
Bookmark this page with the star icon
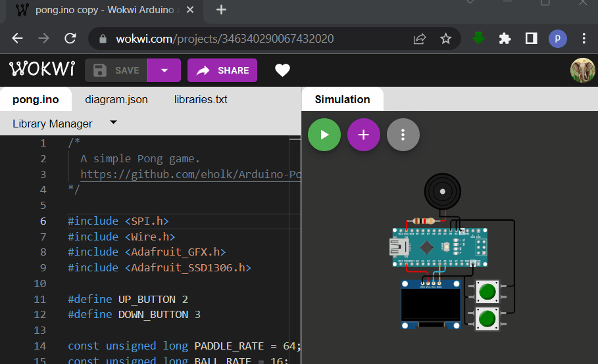pyautogui.click(x=446, y=39)
